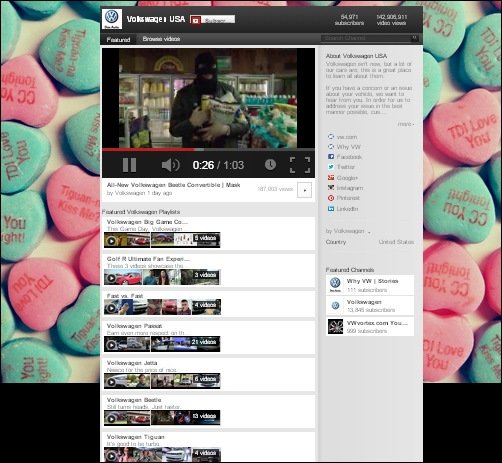Click the VWvortex channel avatar

335,326
